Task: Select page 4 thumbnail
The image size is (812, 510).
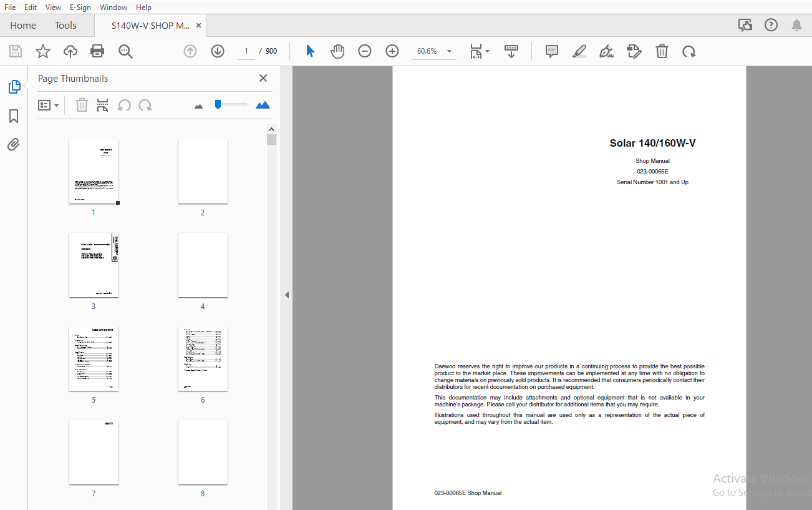Action: click(x=203, y=265)
